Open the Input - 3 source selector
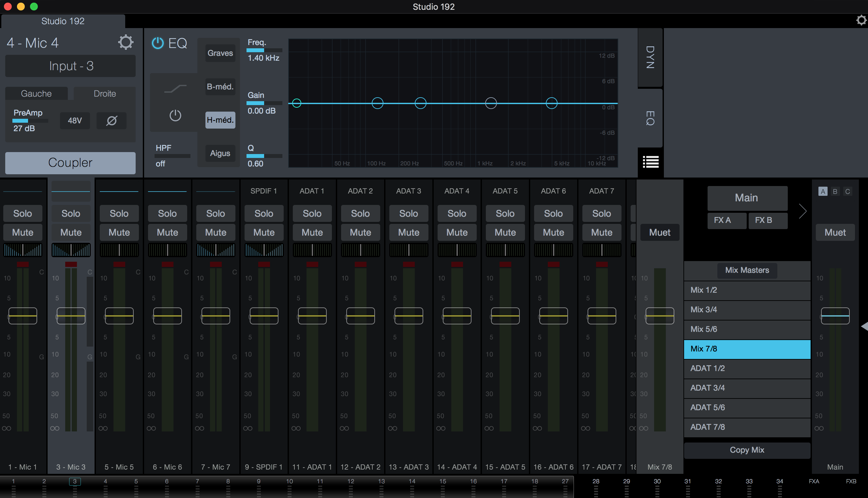The image size is (868, 498). pyautogui.click(x=70, y=66)
